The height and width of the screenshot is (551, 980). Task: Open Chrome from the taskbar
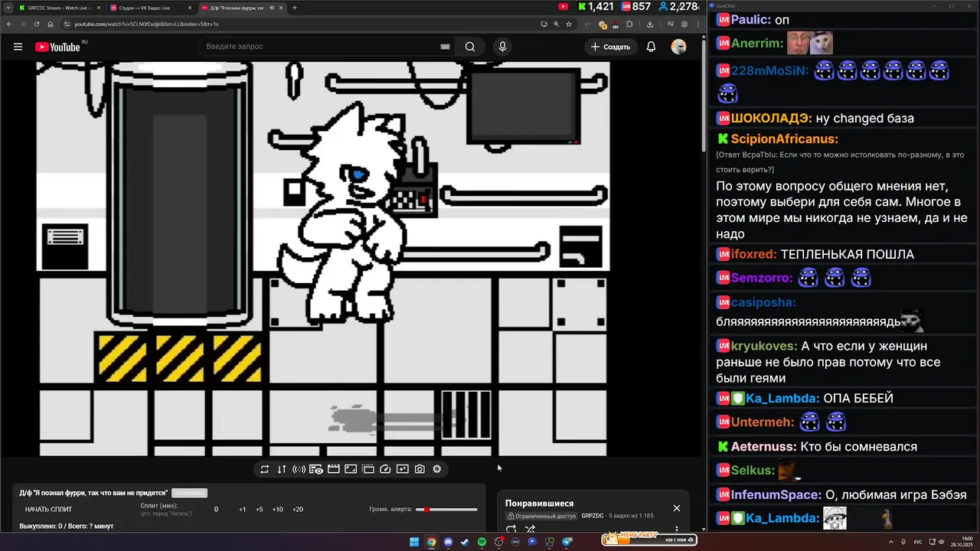coord(431,542)
